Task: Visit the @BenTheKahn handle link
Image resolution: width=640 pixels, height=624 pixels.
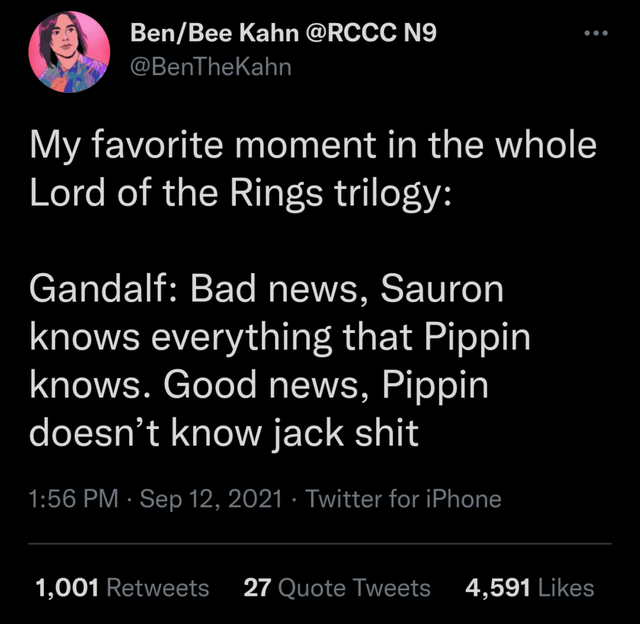Action: pos(211,69)
